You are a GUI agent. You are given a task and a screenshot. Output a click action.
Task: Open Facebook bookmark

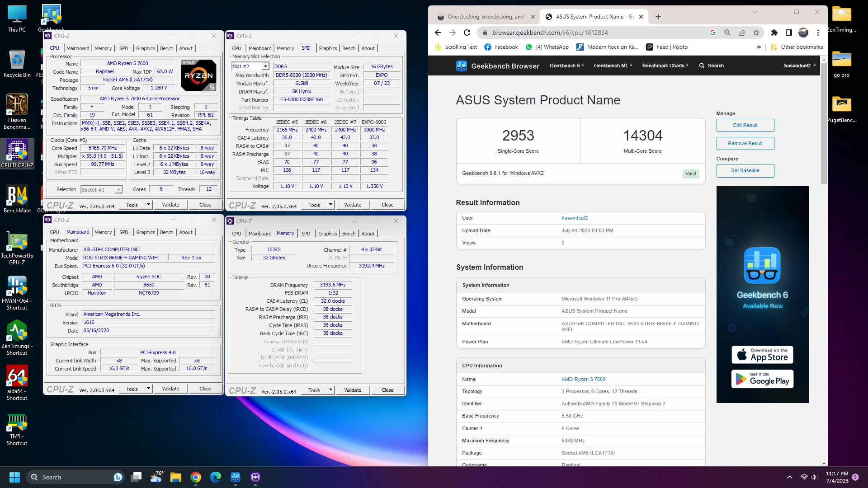[x=501, y=47]
